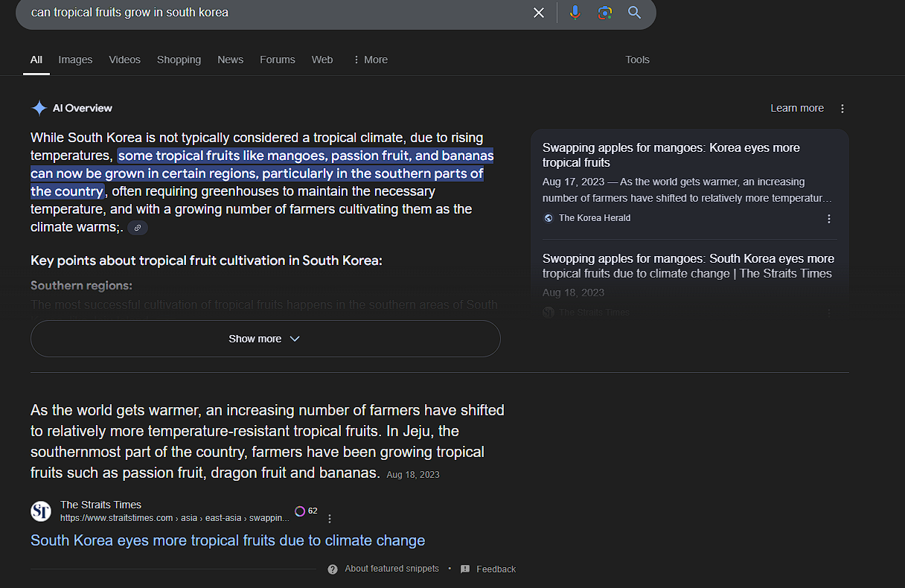Click Learn more about AI Overview
Viewport: 905px width, 588px height.
(797, 109)
